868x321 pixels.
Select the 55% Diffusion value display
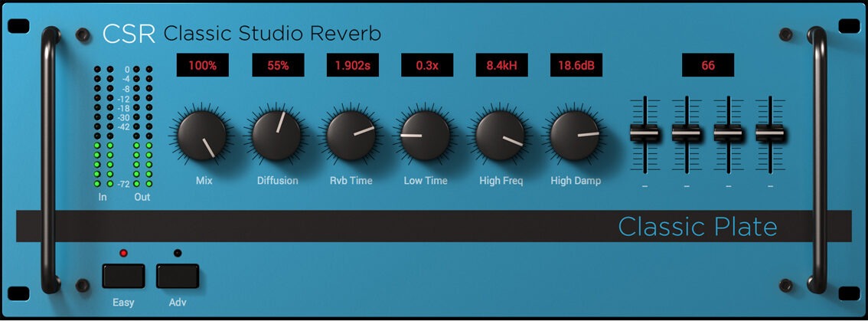277,66
